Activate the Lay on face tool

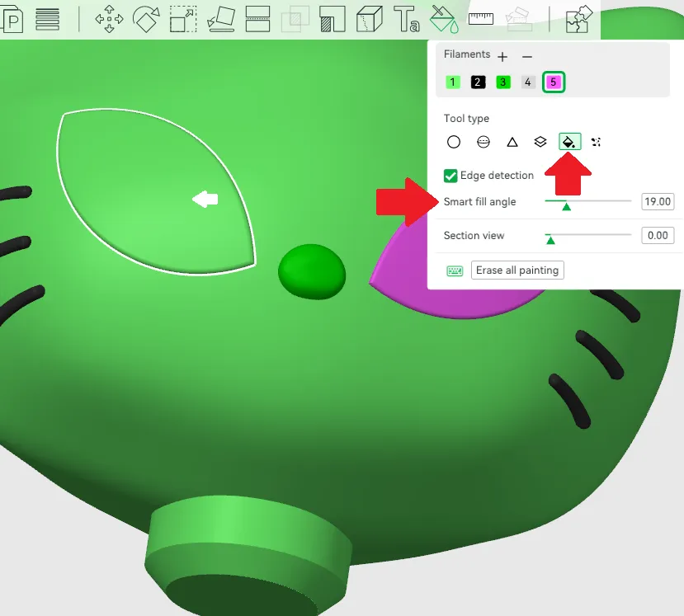tap(221, 19)
